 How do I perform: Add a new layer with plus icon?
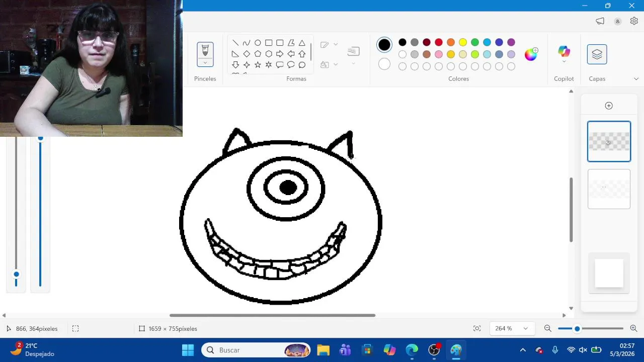pos(609,106)
